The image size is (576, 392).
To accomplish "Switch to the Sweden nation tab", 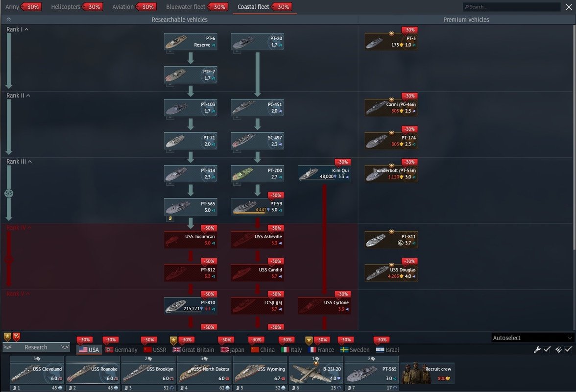I will [355, 350].
